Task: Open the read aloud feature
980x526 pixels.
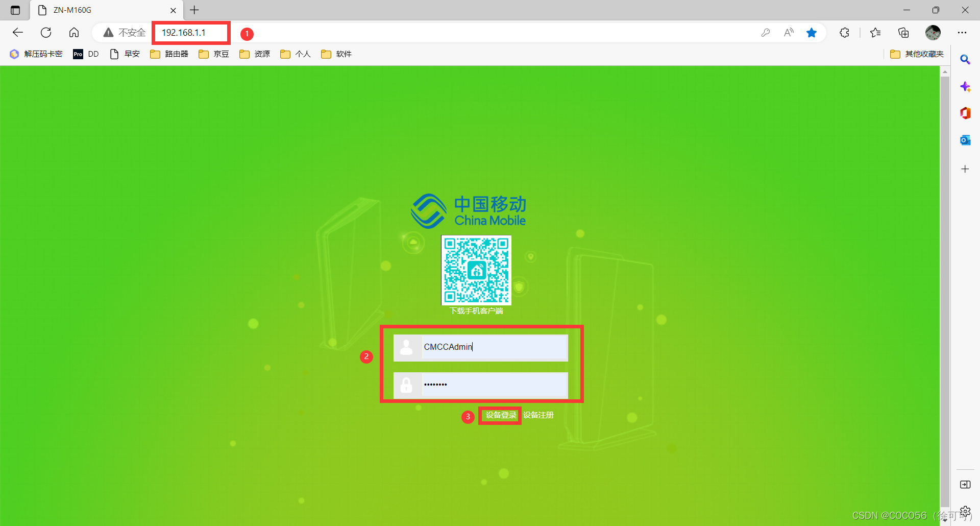Action: (x=789, y=33)
